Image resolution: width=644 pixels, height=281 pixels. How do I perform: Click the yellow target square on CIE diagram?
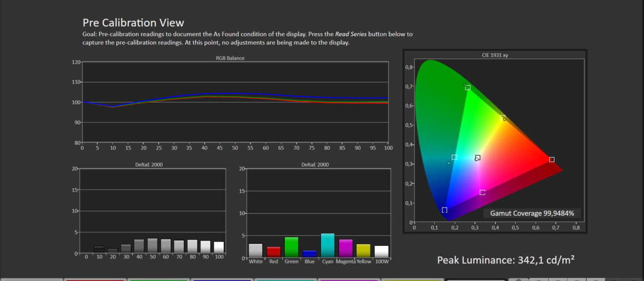(x=503, y=118)
